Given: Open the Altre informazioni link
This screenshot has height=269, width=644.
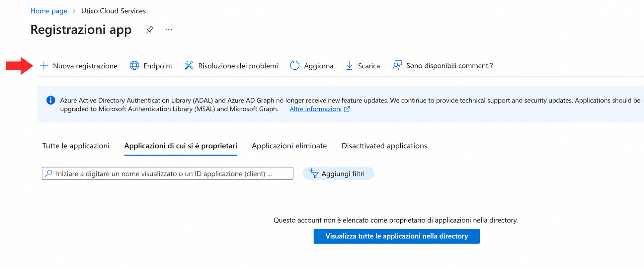Looking at the screenshot, I should (x=315, y=109).
